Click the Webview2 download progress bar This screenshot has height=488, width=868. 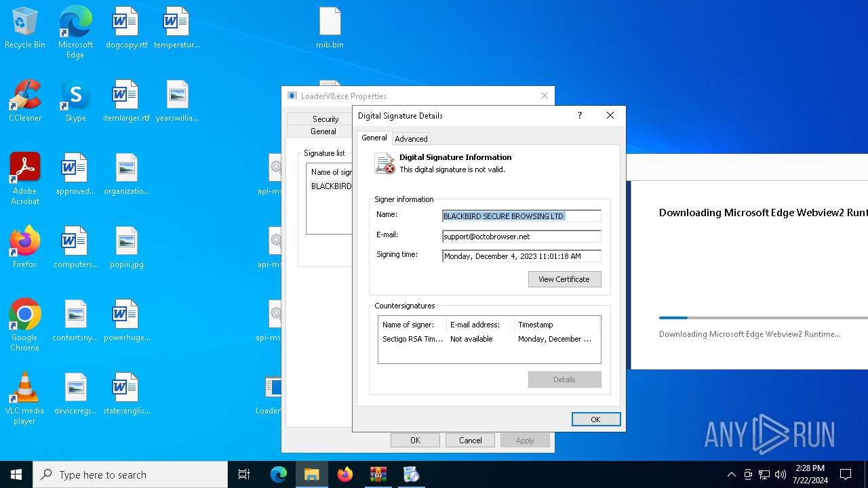764,317
